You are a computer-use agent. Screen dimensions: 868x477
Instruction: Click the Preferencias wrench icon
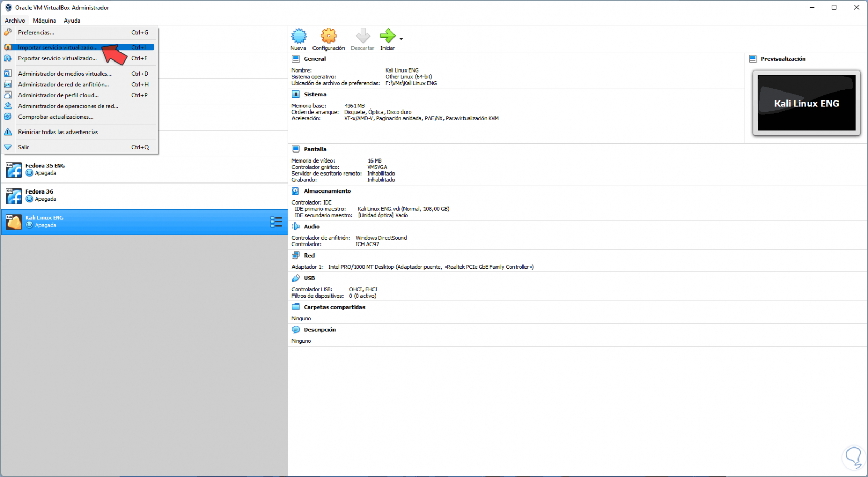pos(8,32)
